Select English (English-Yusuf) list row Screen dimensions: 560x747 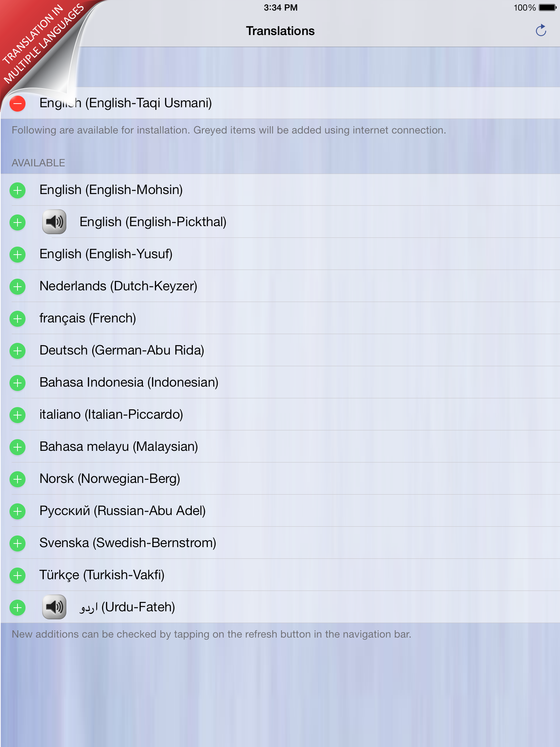tap(280, 254)
